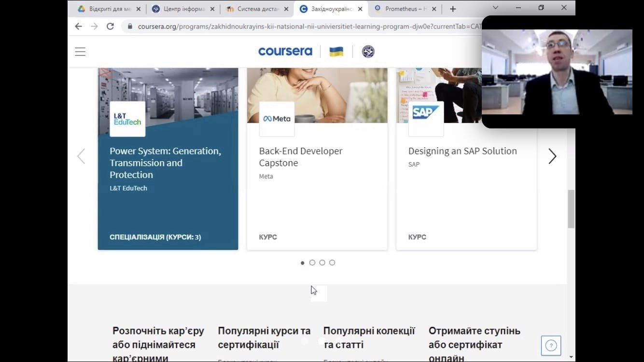Click the Ukraine flag icon in header
The image size is (644, 362).
coord(336,52)
